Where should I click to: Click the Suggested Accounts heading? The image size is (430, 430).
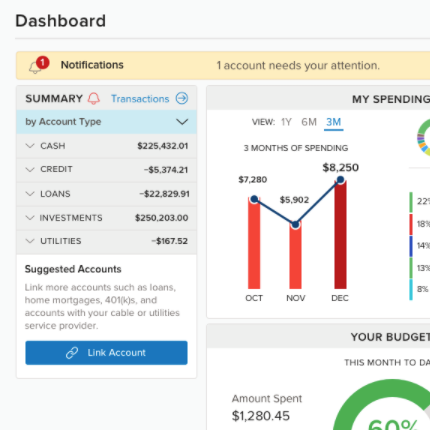tap(73, 269)
